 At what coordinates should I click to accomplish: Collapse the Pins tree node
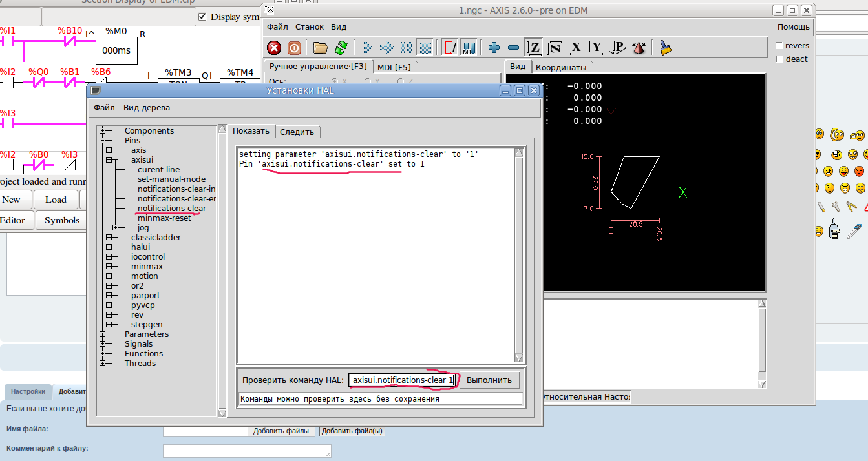coord(102,141)
